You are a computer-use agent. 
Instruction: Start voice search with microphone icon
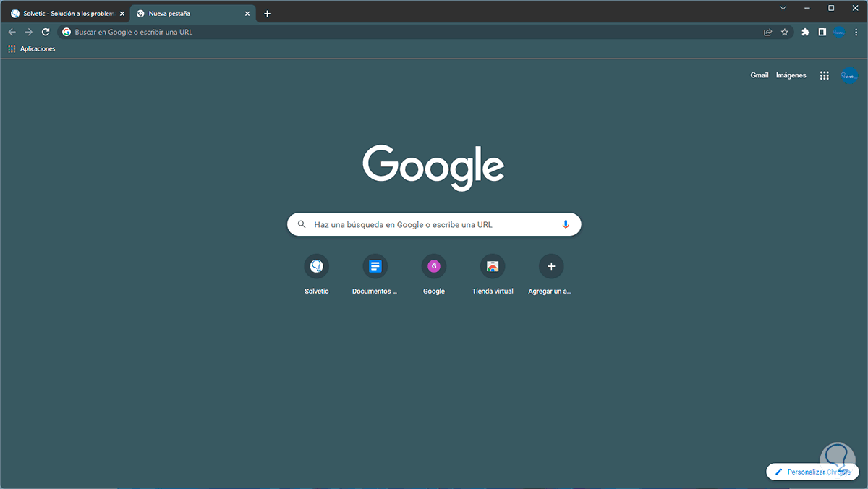(566, 224)
